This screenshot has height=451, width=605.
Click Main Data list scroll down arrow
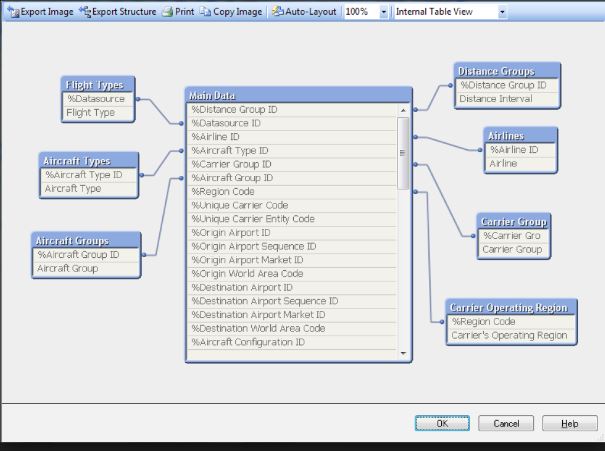coord(403,353)
